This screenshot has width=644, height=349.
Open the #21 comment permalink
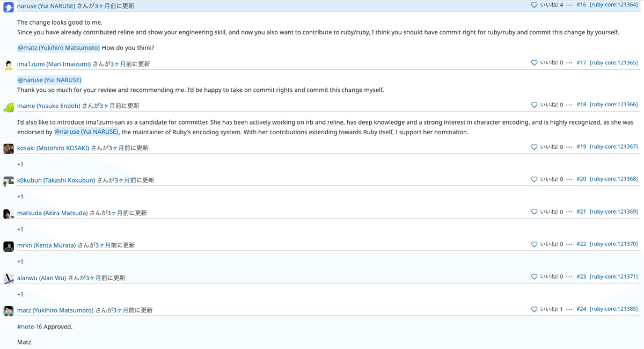581,212
